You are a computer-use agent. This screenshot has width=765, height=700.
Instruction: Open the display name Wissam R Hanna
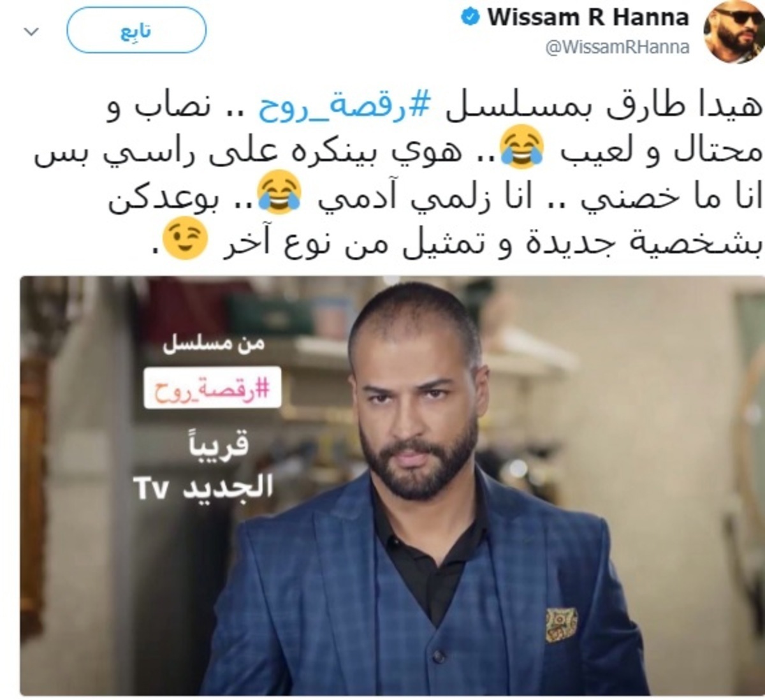tap(588, 17)
